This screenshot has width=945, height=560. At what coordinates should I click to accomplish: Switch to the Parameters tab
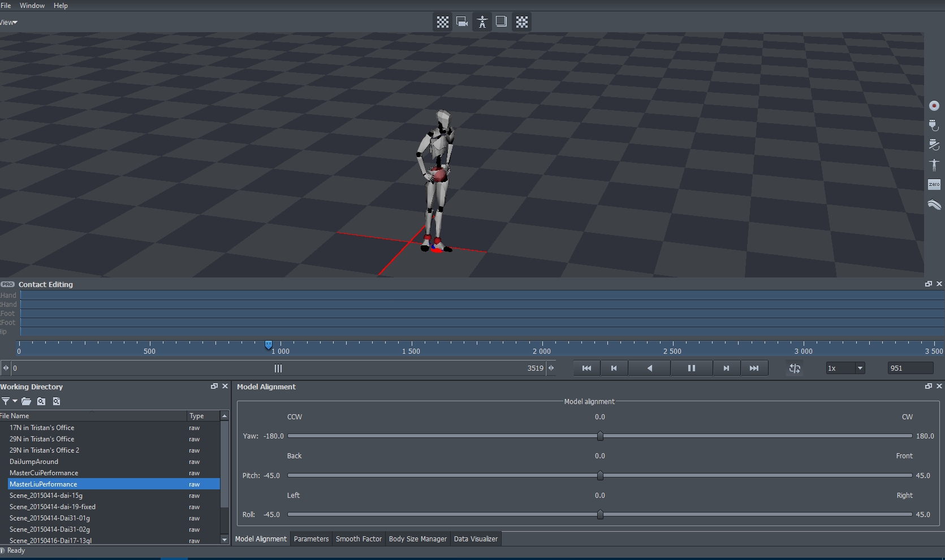(311, 539)
